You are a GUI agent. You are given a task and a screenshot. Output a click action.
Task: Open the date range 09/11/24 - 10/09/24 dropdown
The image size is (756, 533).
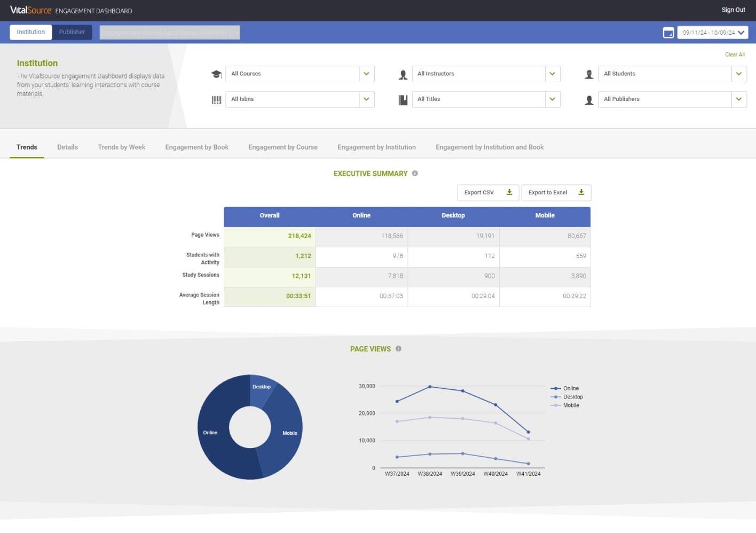click(713, 33)
